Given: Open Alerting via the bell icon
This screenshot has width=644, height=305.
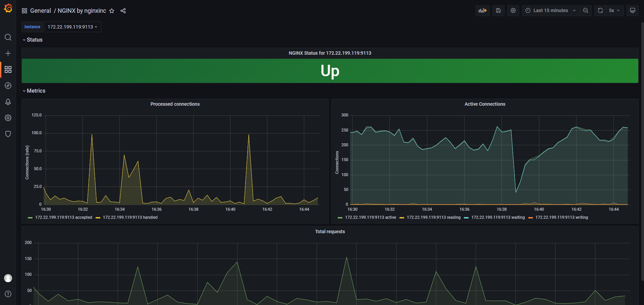Looking at the screenshot, I should [8, 102].
